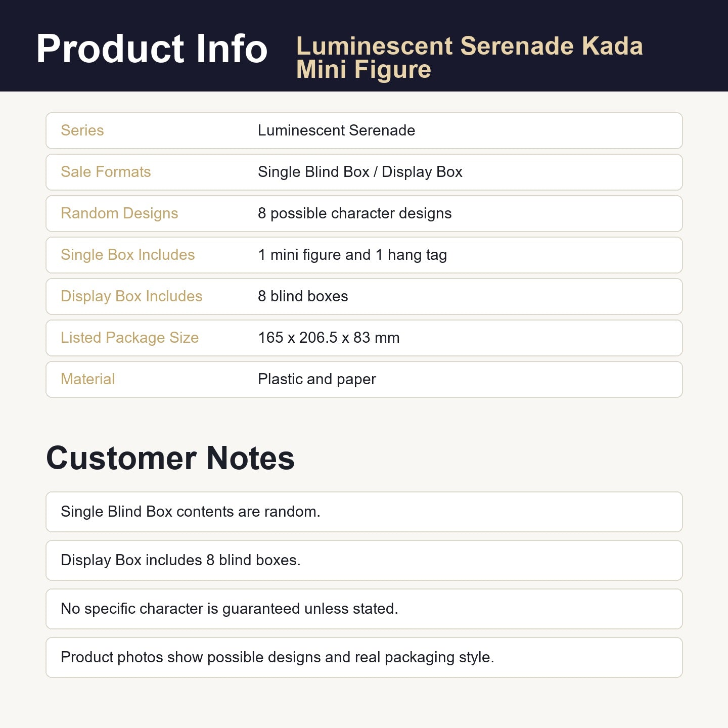
Task: Select the Luminescent Serenade Kada Mini Figure title
Action: tap(469, 58)
